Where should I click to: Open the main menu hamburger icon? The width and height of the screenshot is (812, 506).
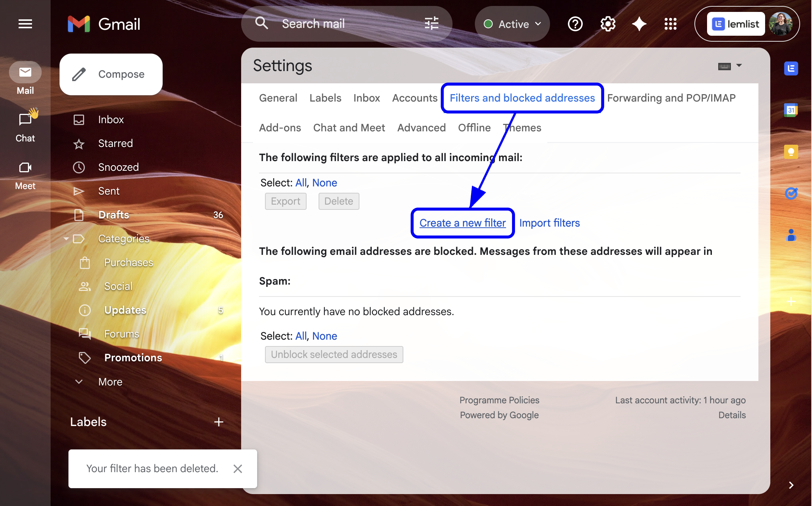[25, 24]
